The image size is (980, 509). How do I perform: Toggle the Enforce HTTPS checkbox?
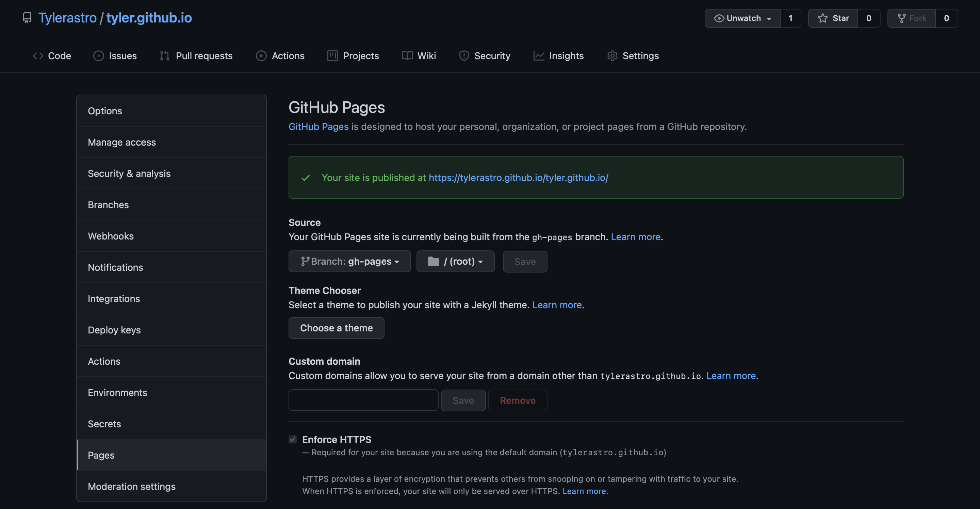click(293, 439)
